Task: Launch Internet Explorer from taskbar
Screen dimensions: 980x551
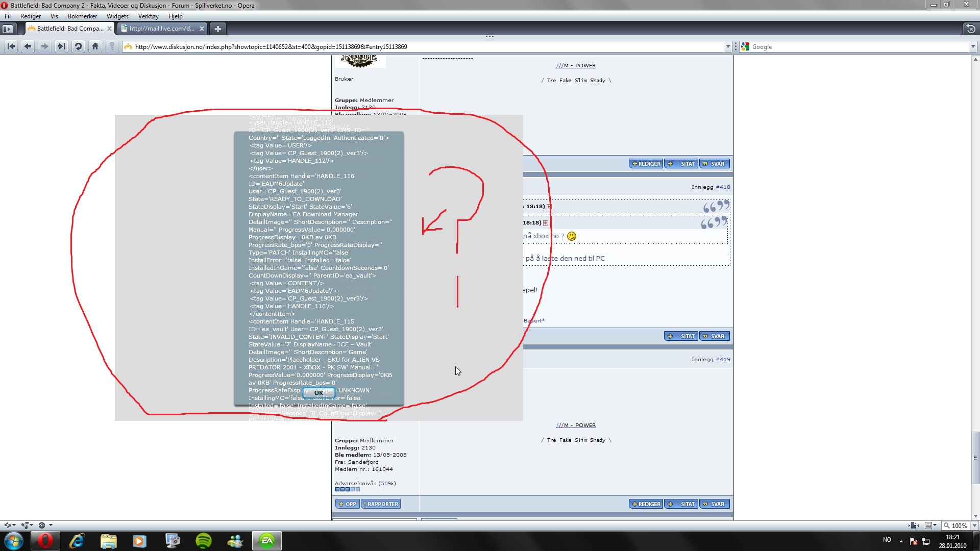Action: tap(77, 541)
